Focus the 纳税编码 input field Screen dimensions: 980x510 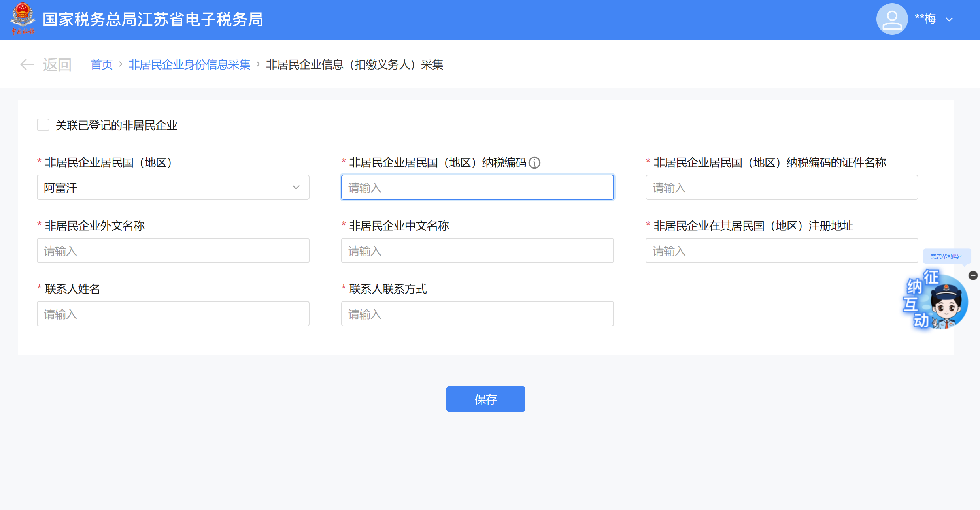point(477,187)
